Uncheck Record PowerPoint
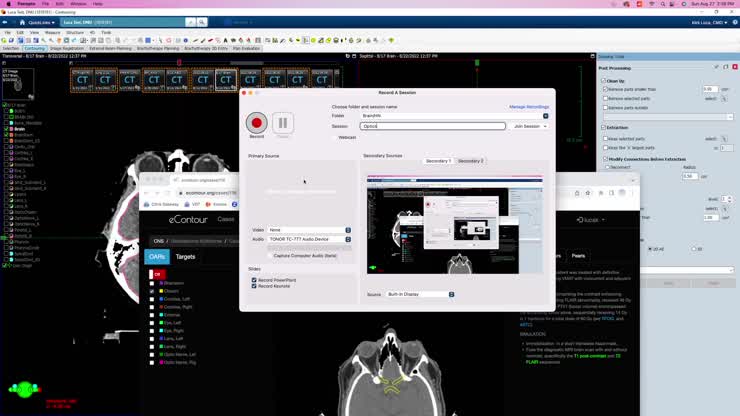 254,280
